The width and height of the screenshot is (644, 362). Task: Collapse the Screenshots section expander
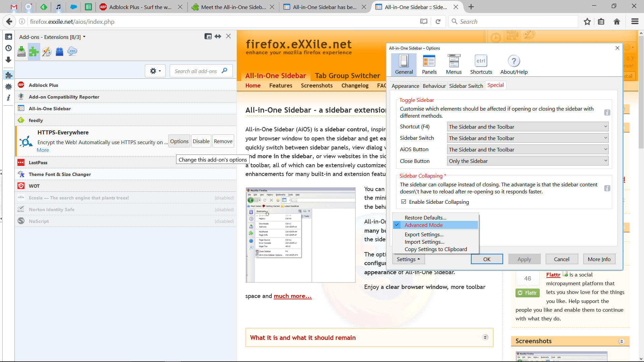(622, 341)
